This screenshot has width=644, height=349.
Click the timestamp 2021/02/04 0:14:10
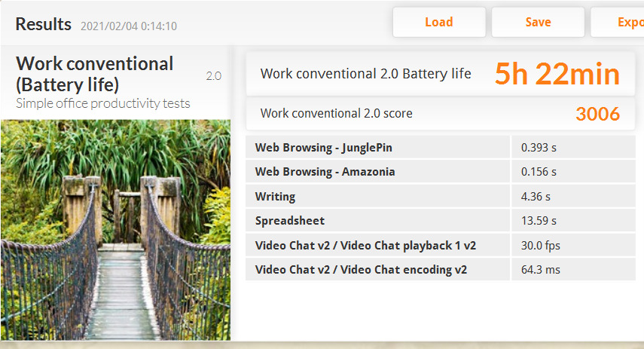(x=129, y=26)
